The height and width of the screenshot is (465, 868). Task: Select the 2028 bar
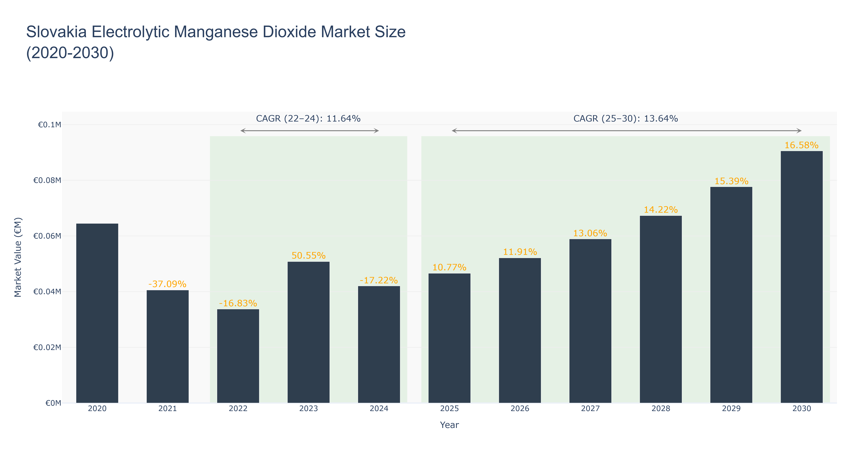[660, 309]
